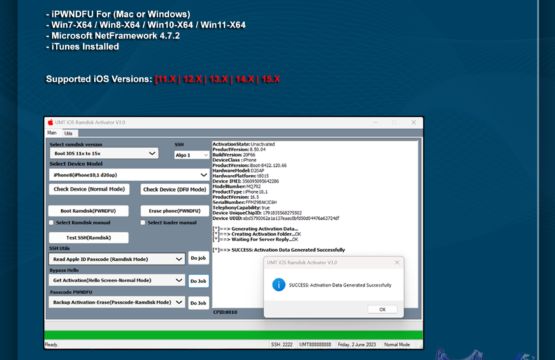Click the red Apple logo in title bar
Screen dimensions: 555x360
coord(50,122)
